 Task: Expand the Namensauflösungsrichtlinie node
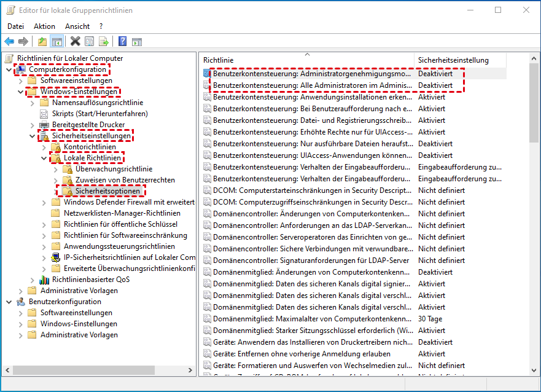tap(33, 103)
